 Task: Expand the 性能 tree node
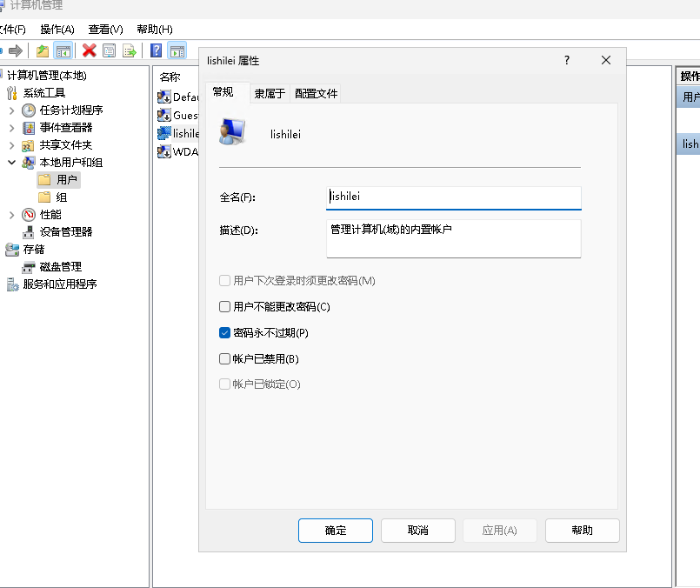11,215
